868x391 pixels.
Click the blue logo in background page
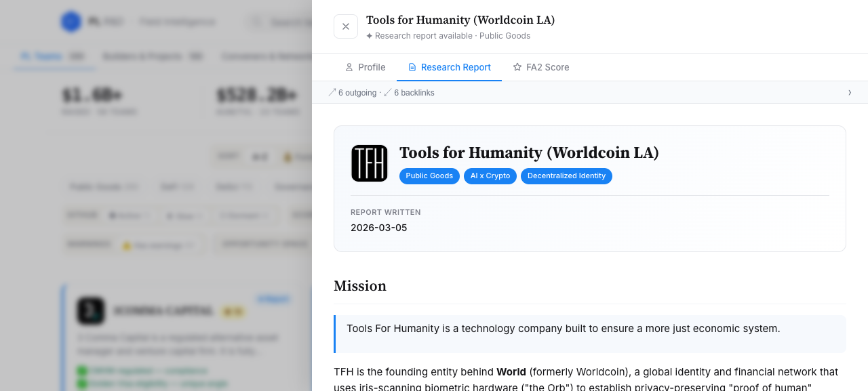[x=71, y=22]
